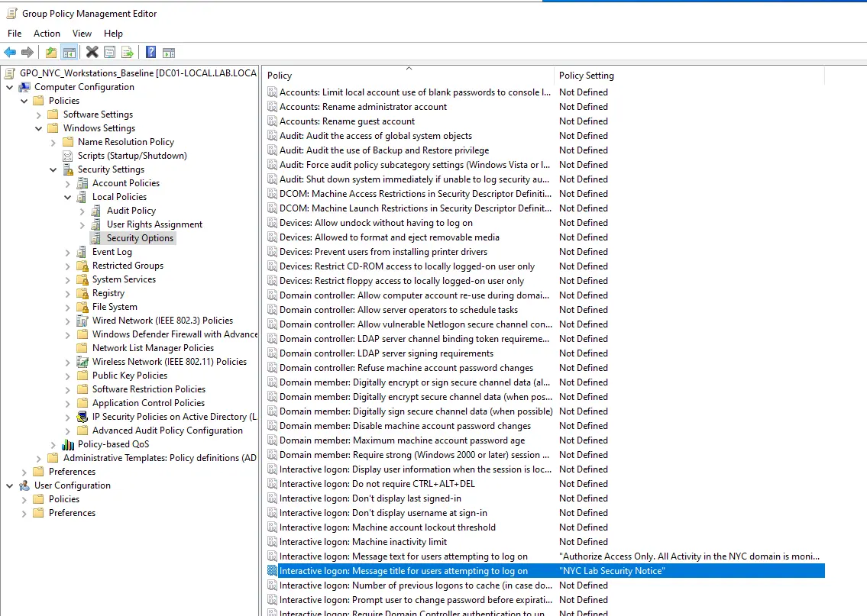The image size is (867, 616).
Task: Click the Up One Level toolbar icon
Action: pos(51,53)
